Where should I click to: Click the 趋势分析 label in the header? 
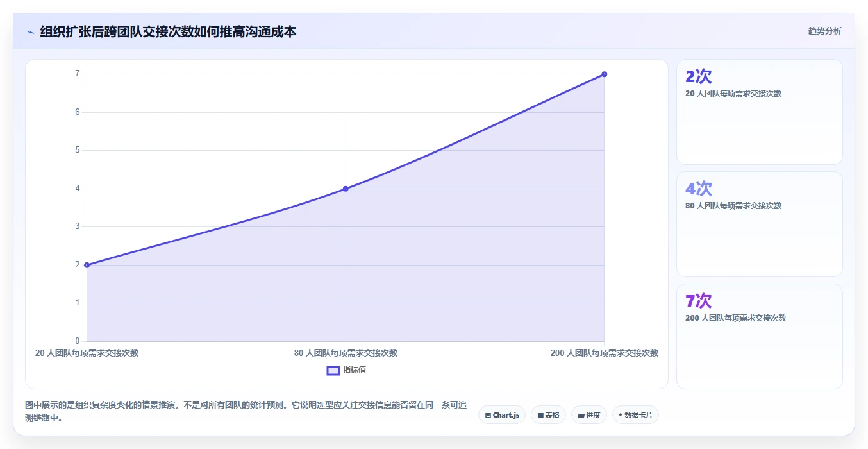coord(825,31)
